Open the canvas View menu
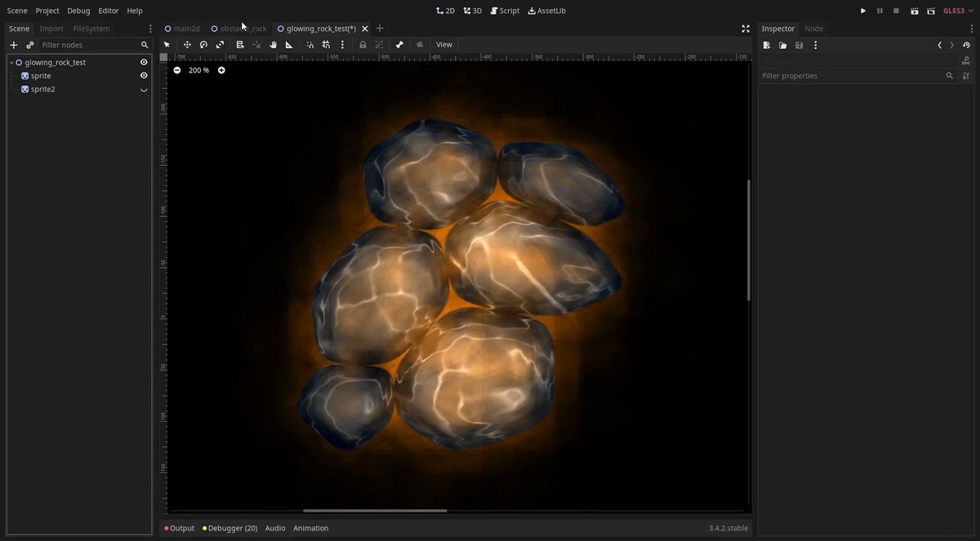This screenshot has width=980, height=541. pos(444,45)
